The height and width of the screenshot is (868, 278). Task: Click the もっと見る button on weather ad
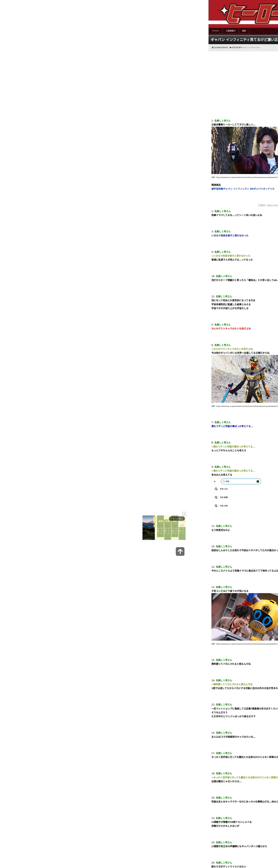click(177, 519)
